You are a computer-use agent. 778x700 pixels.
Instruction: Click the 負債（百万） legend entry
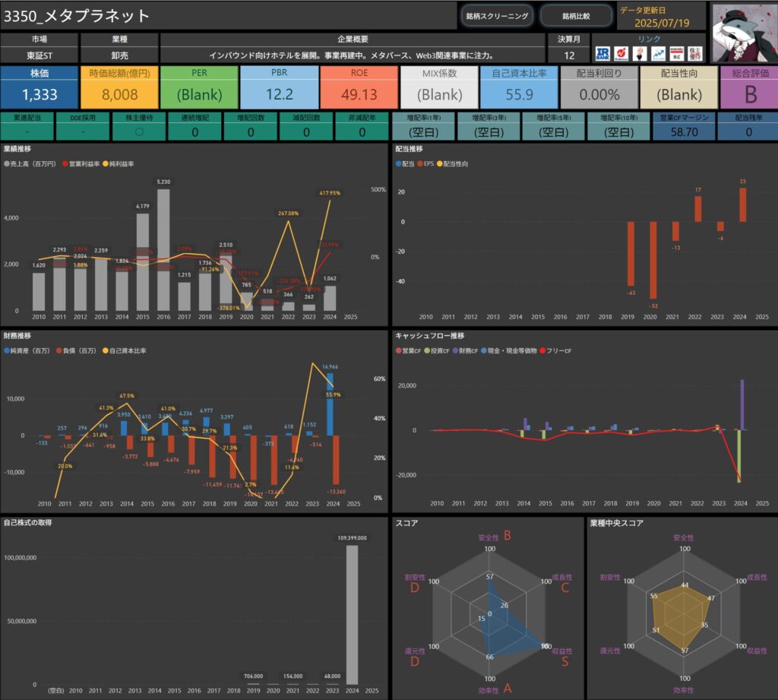(x=77, y=350)
